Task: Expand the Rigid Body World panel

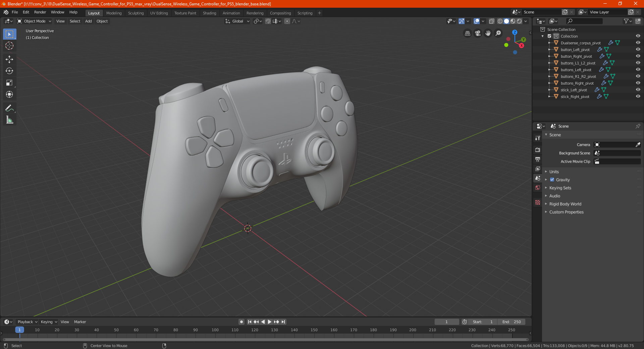Action: pos(565,204)
